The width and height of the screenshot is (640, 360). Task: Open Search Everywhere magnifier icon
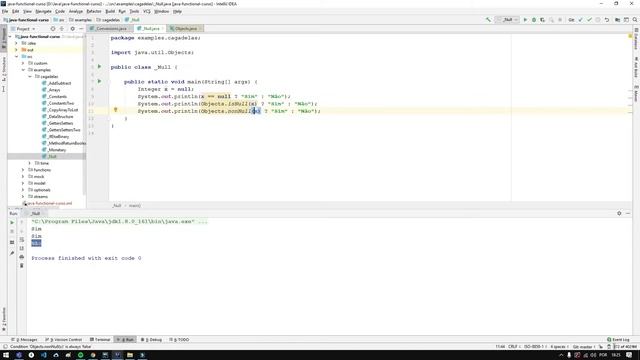point(635,20)
